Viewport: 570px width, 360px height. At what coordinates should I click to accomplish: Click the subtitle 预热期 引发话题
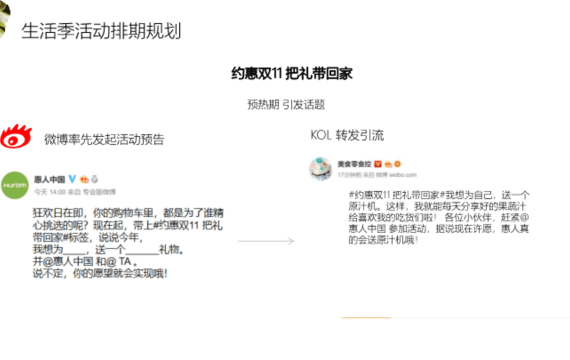[286, 105]
